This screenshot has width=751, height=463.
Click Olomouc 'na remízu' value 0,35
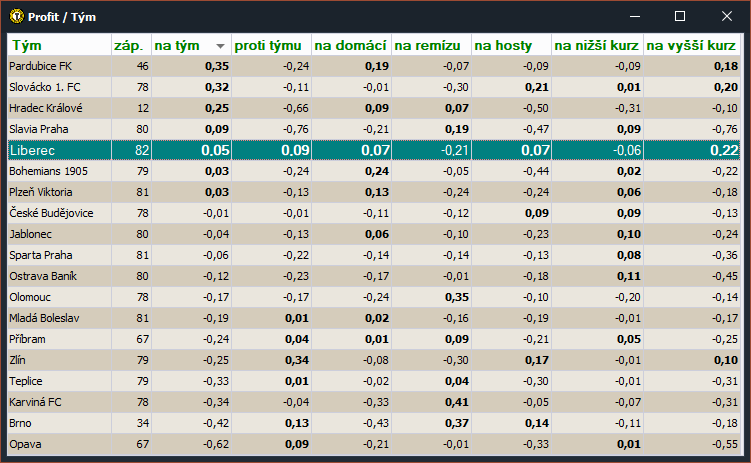pos(457,297)
